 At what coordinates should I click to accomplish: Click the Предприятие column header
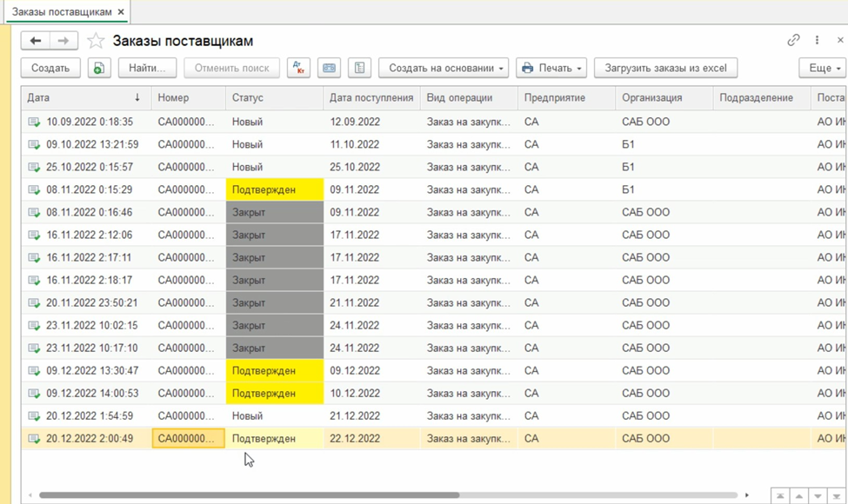566,98
